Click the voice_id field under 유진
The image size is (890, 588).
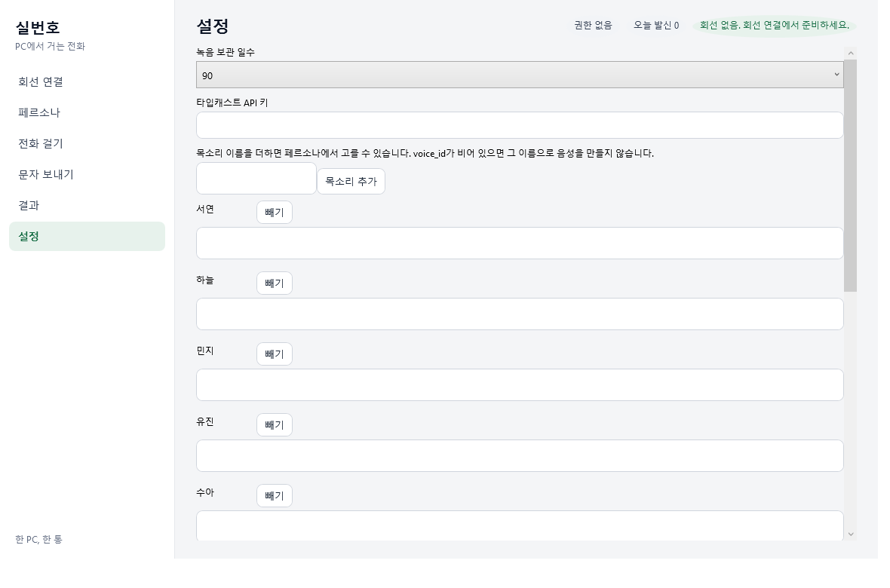pyautogui.click(x=520, y=456)
